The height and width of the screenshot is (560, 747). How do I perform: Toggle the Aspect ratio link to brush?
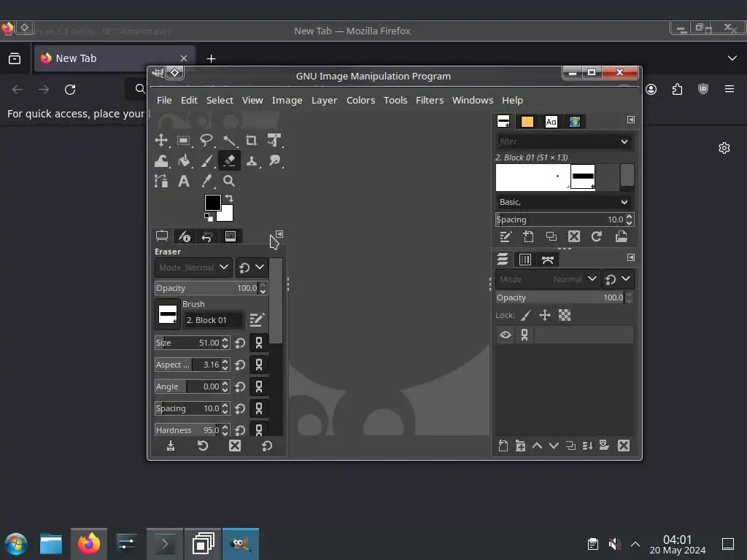click(x=259, y=365)
